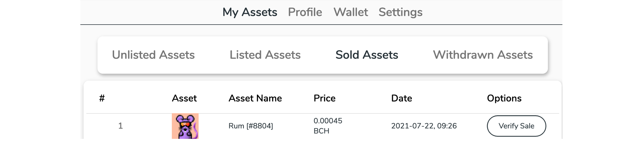Open the My Assets tab
The height and width of the screenshot is (142, 644).
tap(250, 12)
